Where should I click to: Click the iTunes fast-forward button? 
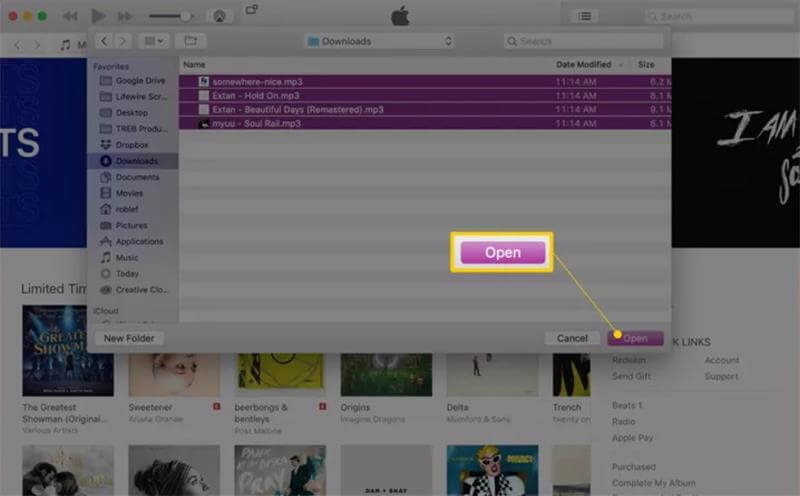(124, 16)
